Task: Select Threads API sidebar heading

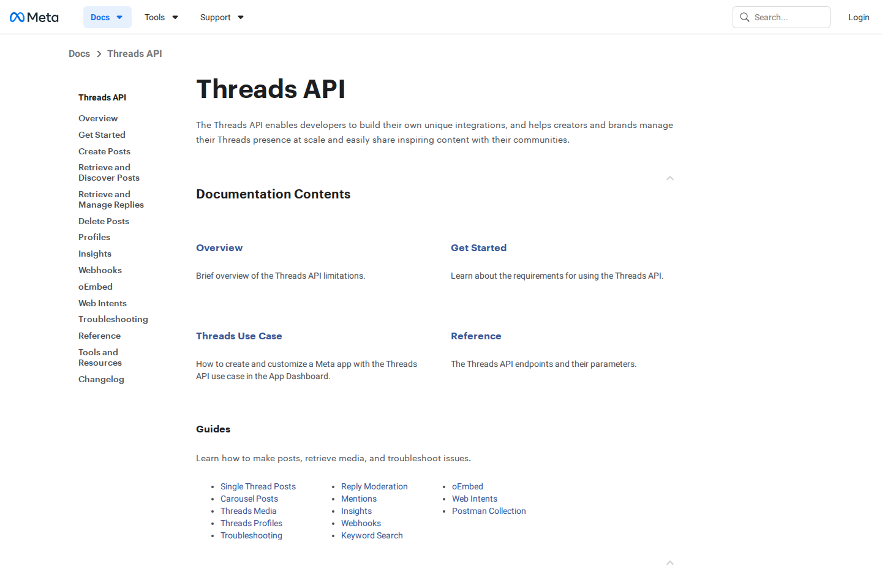Action: pos(102,97)
